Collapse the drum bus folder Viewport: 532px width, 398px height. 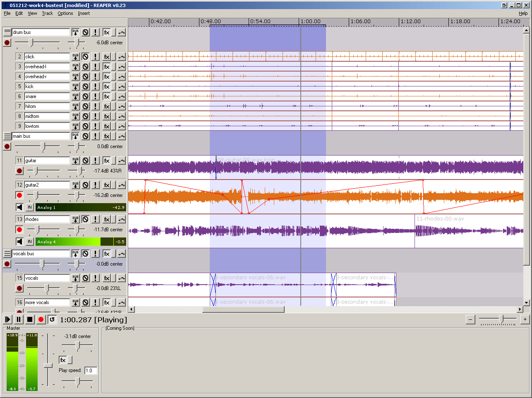coord(7,32)
